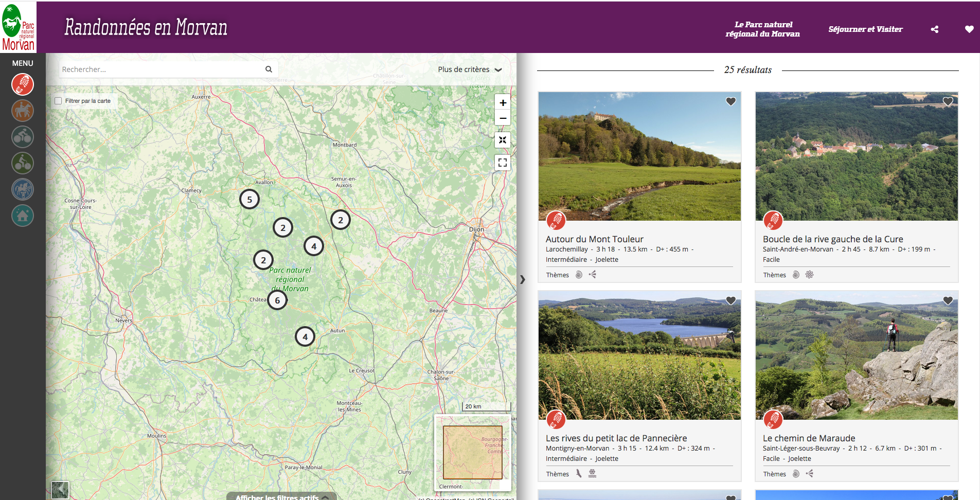Image resolution: width=980 pixels, height=500 pixels.
Task: Open Le chemin de Maraude details
Action: (x=809, y=438)
